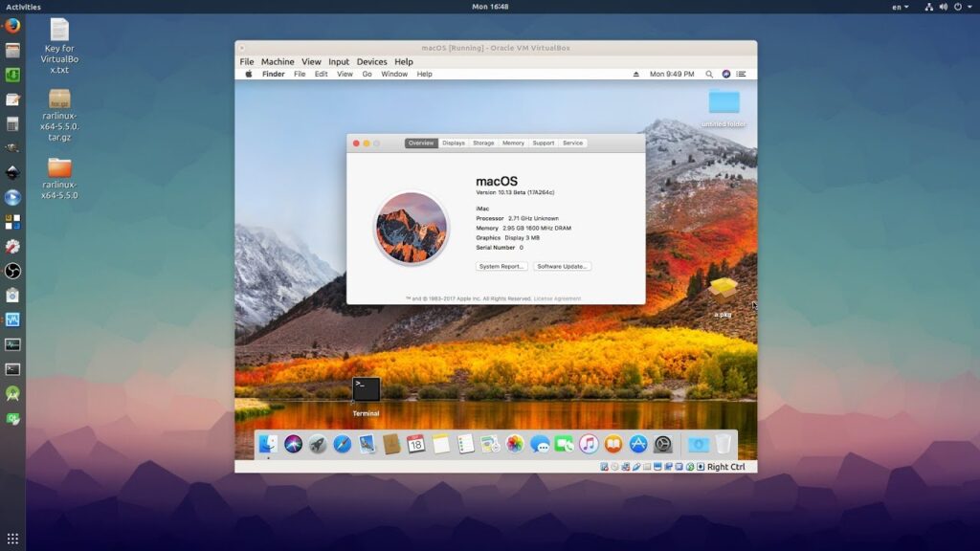Open VirtualBox Input menu
This screenshot has height=551, width=980.
pos(339,62)
